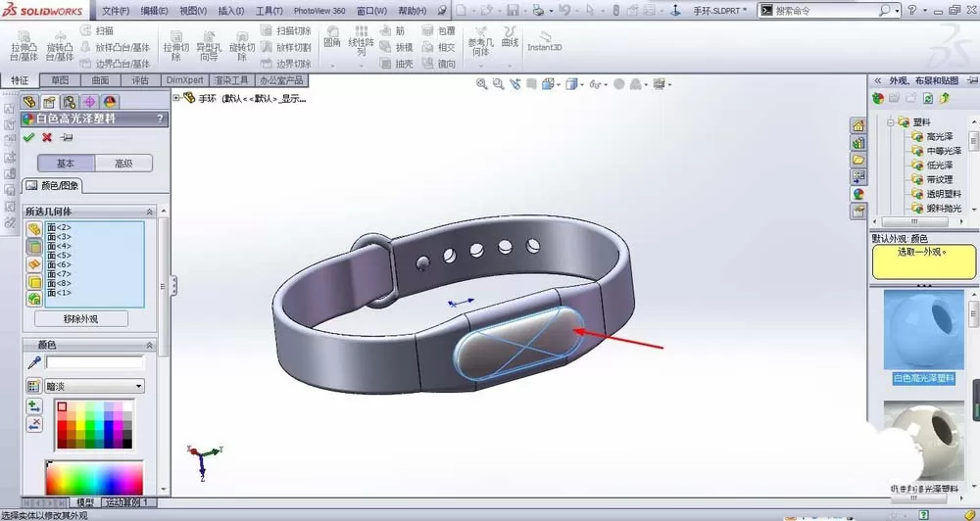
Task: Collapse the task pane with double chevron
Action: (x=878, y=80)
